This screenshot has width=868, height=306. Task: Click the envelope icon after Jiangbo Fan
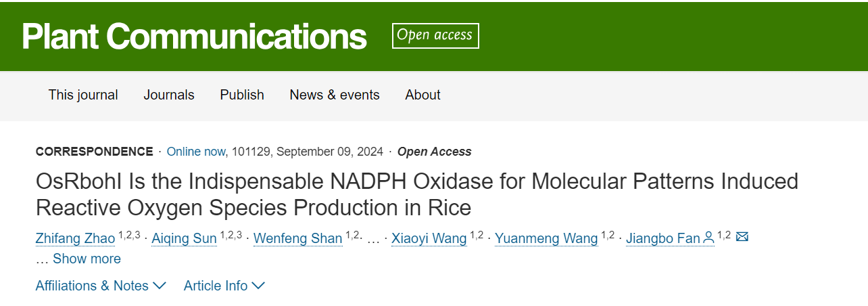click(x=742, y=238)
